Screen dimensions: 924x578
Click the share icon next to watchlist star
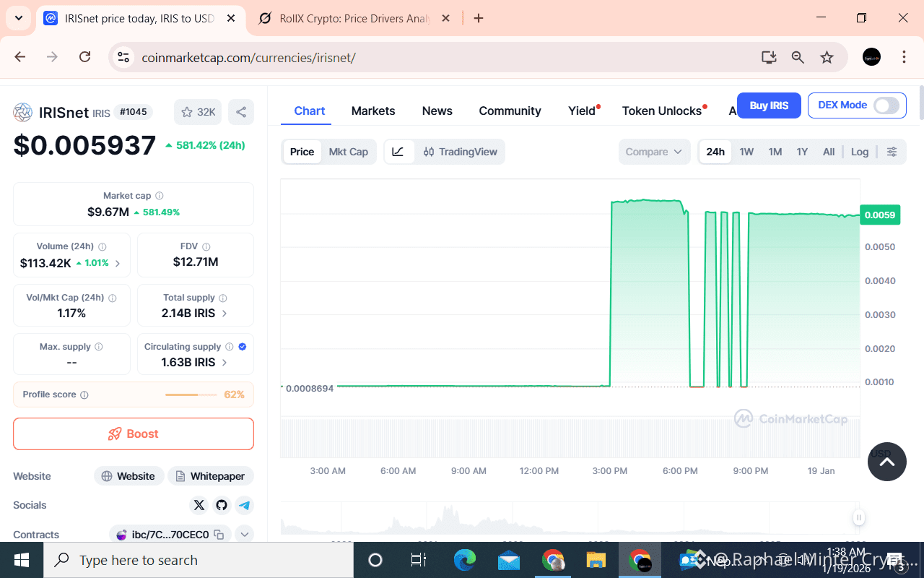pos(241,112)
